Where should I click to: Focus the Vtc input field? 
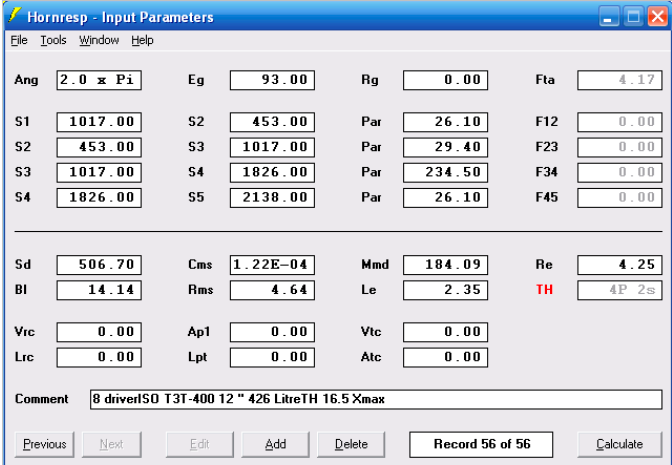coord(445,332)
